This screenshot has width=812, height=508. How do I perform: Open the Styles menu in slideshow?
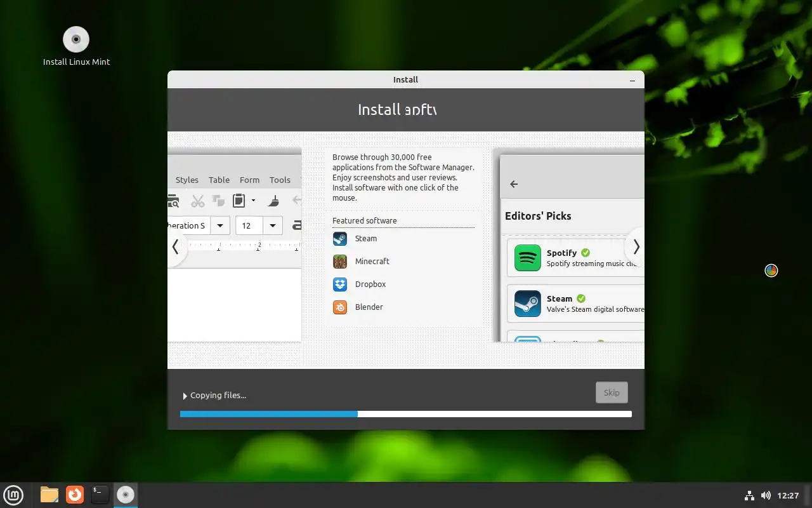tap(187, 180)
